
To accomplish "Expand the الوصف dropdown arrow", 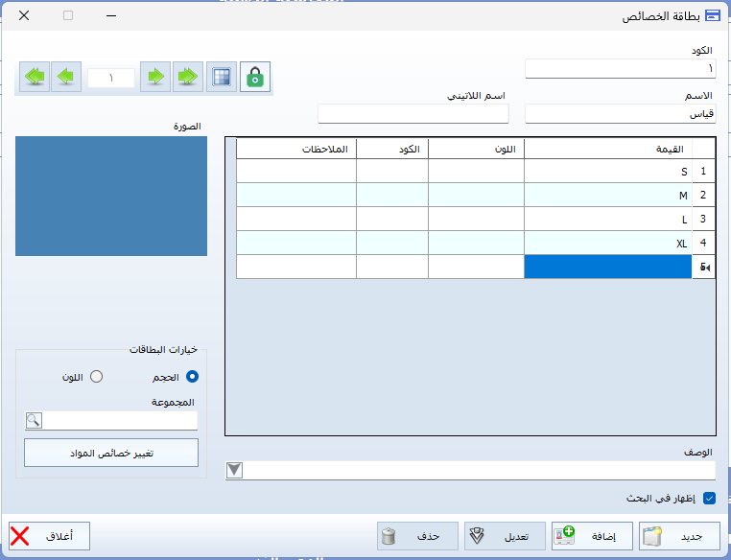I will click(x=234, y=470).
